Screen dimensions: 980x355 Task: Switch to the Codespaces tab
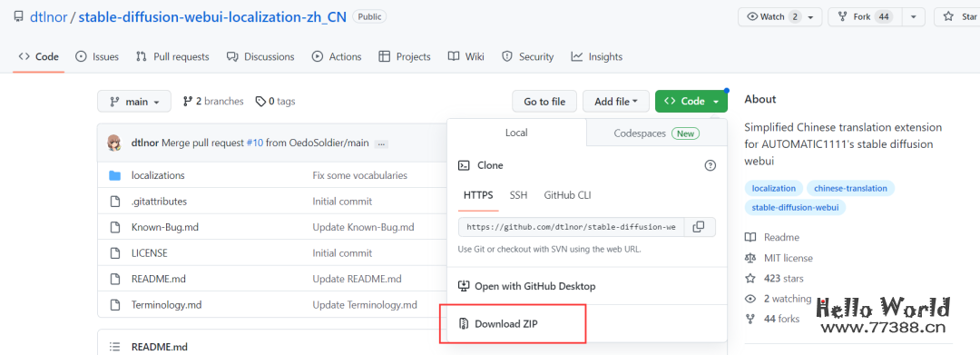(656, 133)
